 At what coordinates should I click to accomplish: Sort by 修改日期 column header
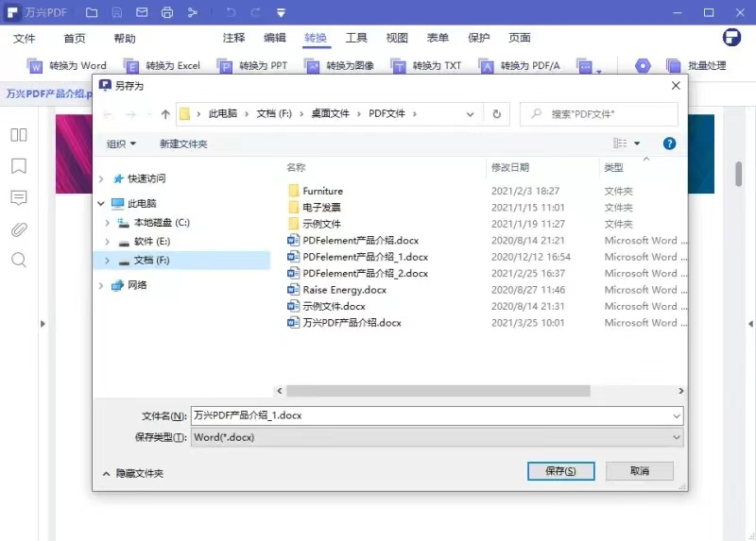pos(510,168)
